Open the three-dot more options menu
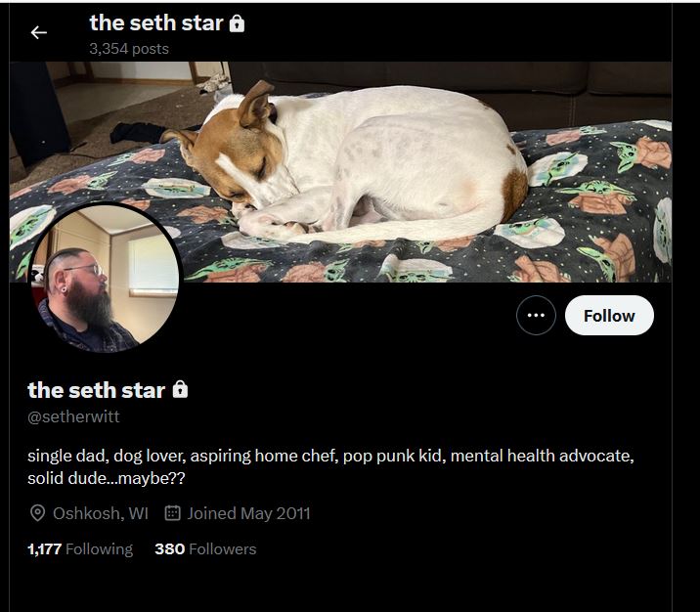The image size is (700, 612). click(x=536, y=315)
